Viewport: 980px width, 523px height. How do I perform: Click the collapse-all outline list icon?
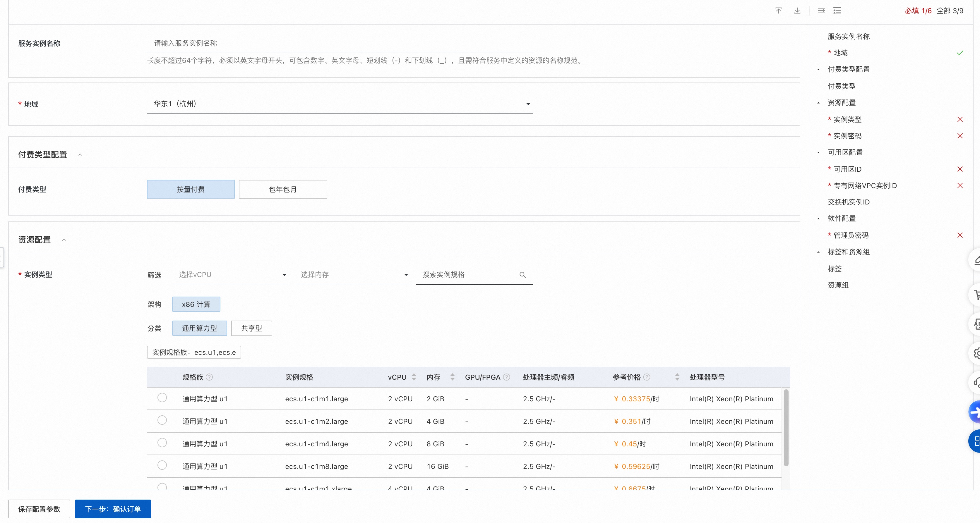[837, 11]
